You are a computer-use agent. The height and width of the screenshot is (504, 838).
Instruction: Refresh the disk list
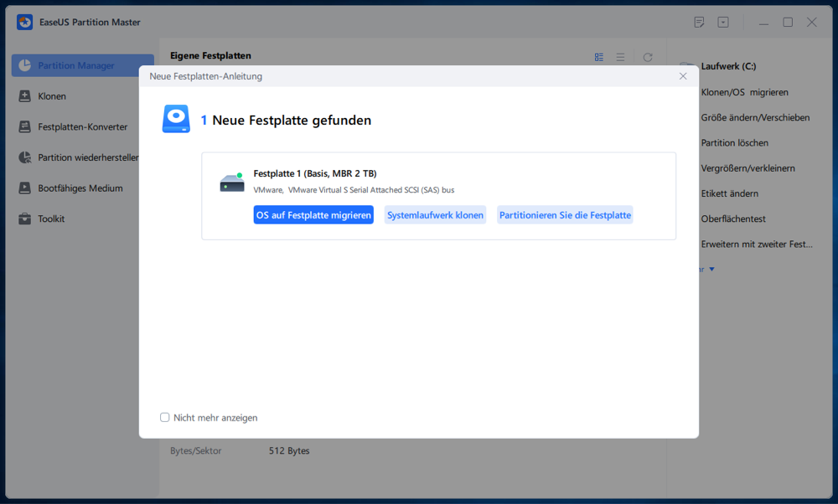[x=648, y=57]
